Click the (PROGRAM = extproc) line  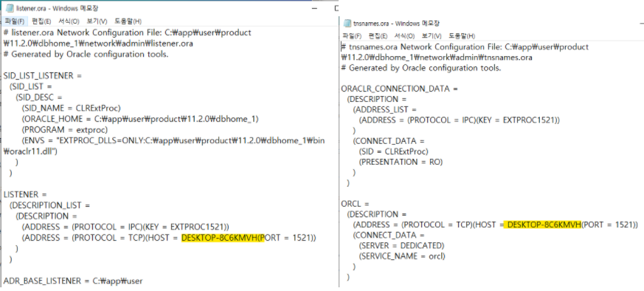tap(65, 130)
